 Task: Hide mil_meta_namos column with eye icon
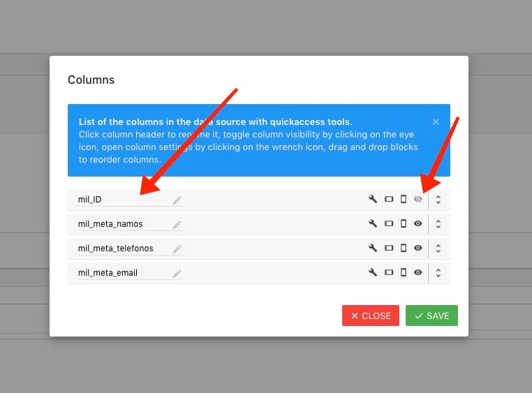(x=418, y=224)
